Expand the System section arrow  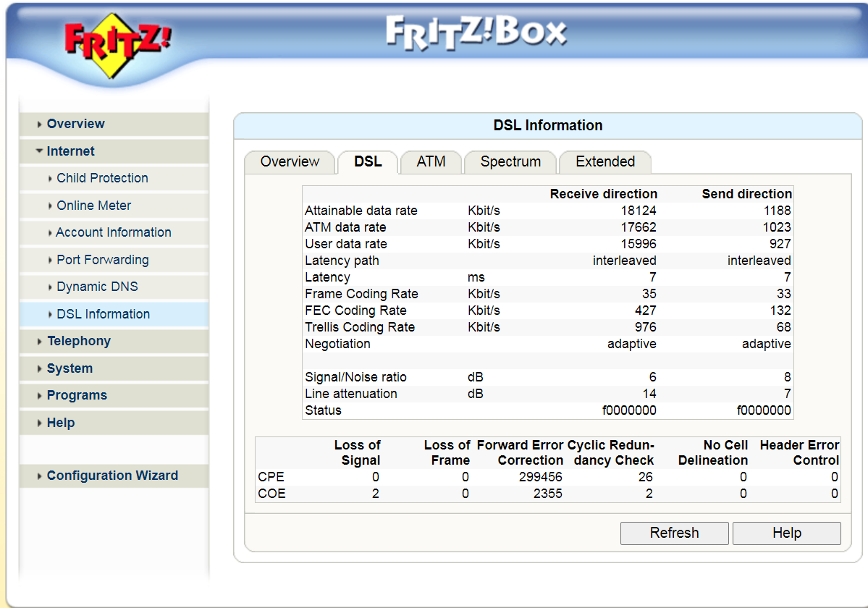tap(39, 368)
